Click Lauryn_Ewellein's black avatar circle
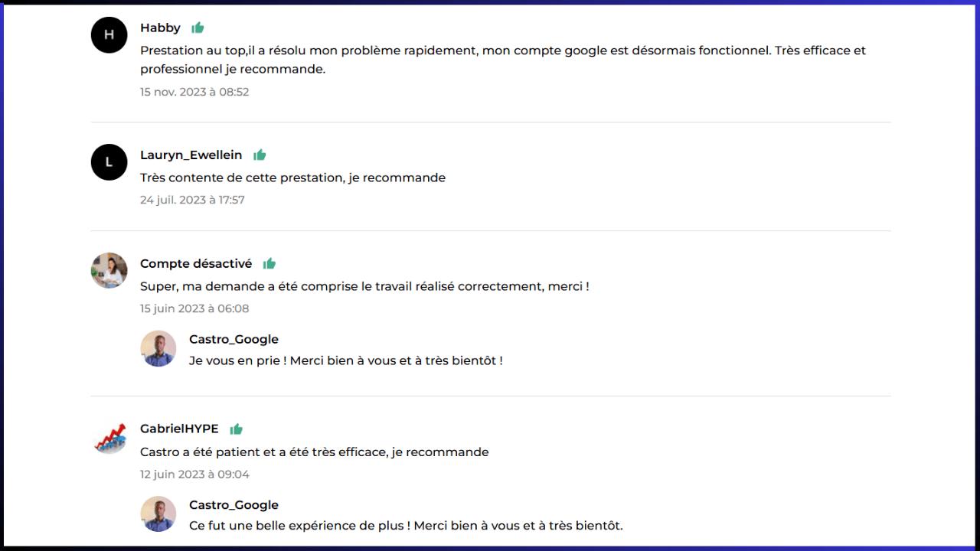980x551 pixels. pyautogui.click(x=109, y=161)
